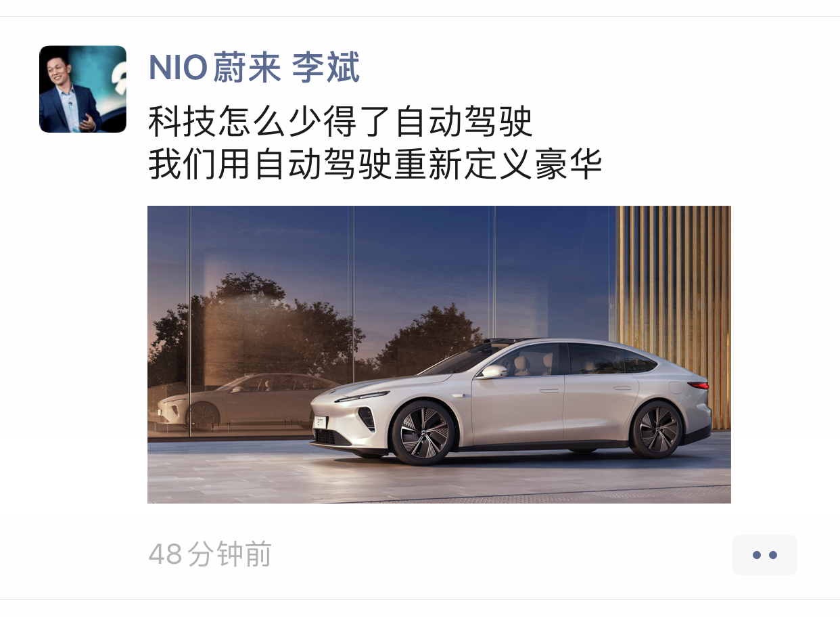840x620 pixels.
Task: Open the two-dot like and comment menu
Action: point(764,555)
